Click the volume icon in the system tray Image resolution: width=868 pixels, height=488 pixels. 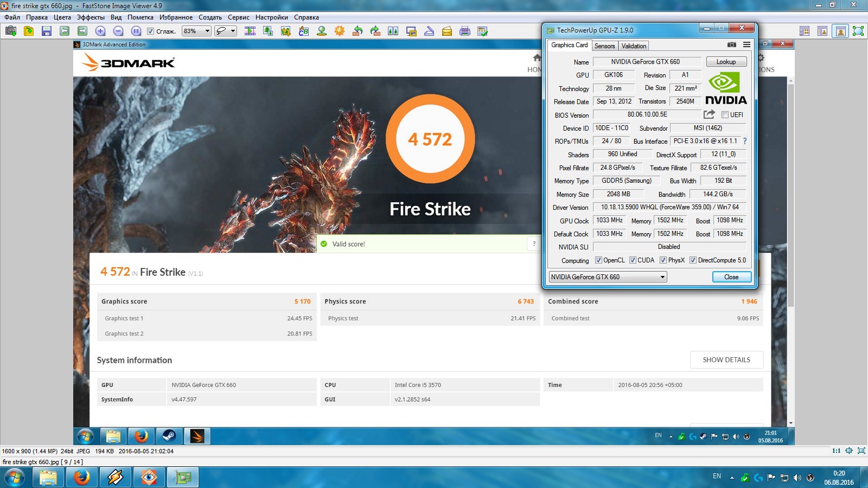pos(797,478)
